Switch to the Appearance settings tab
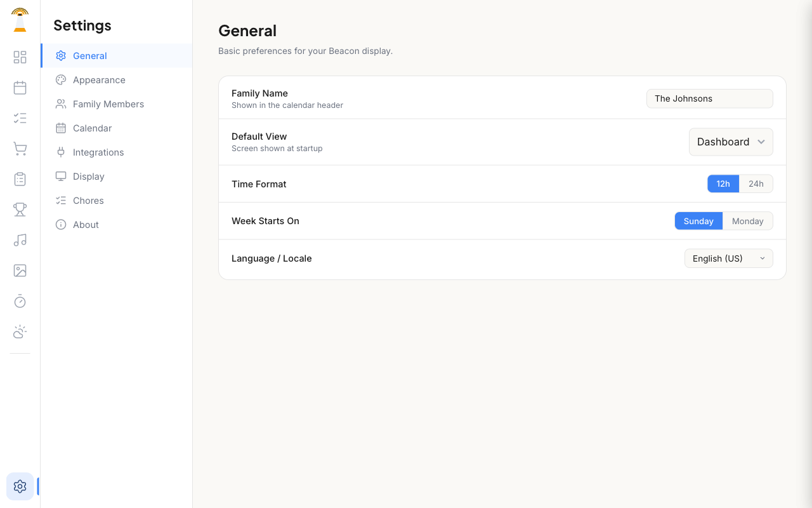 coord(98,79)
